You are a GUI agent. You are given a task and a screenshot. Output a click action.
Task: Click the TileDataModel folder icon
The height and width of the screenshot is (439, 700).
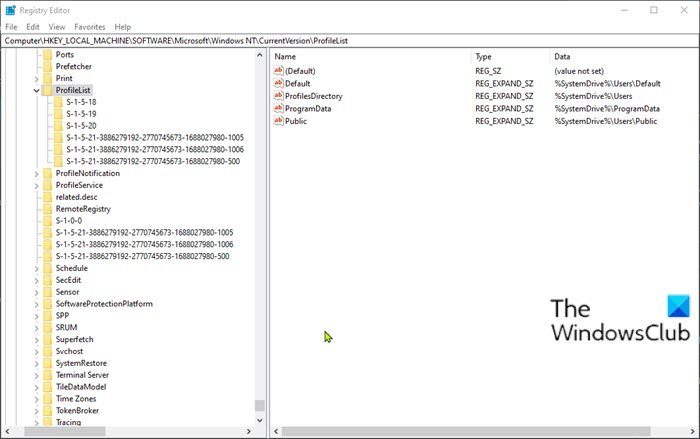pos(48,387)
